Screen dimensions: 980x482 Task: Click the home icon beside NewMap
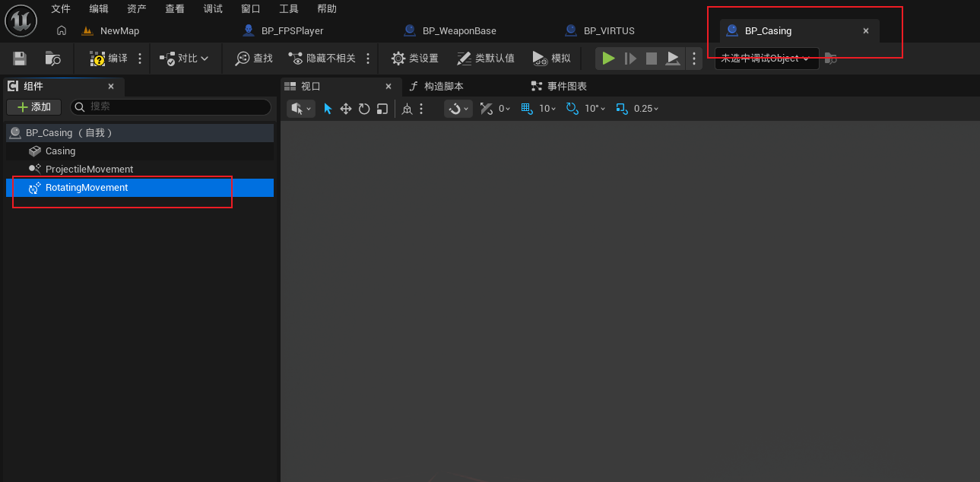62,30
